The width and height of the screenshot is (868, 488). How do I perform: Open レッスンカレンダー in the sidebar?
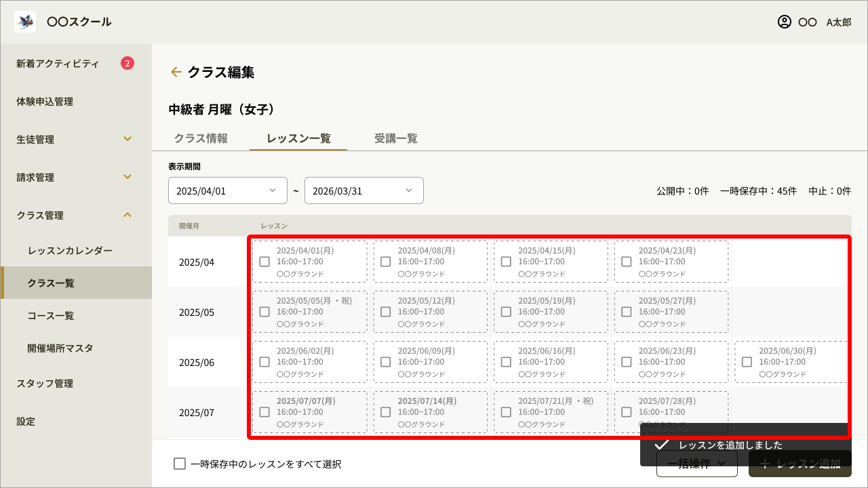70,251
